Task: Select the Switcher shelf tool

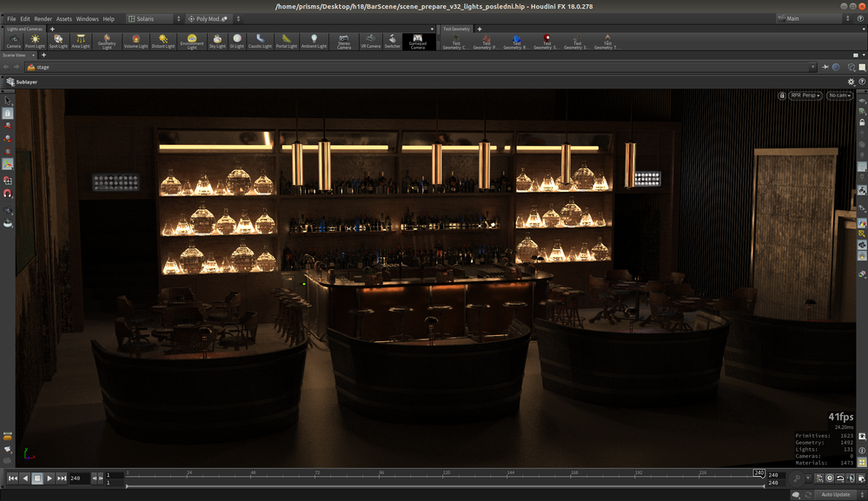Action: 393,42
